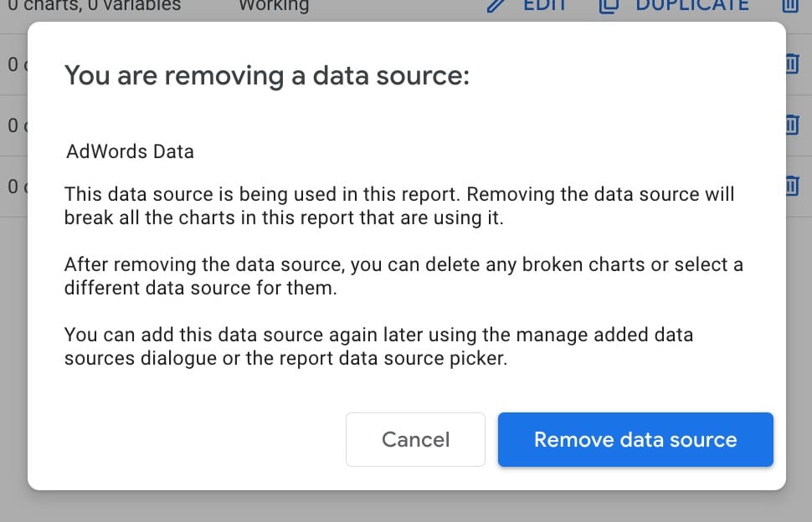Click the pencil edit icon
This screenshot has width=812, height=522.
click(x=496, y=5)
